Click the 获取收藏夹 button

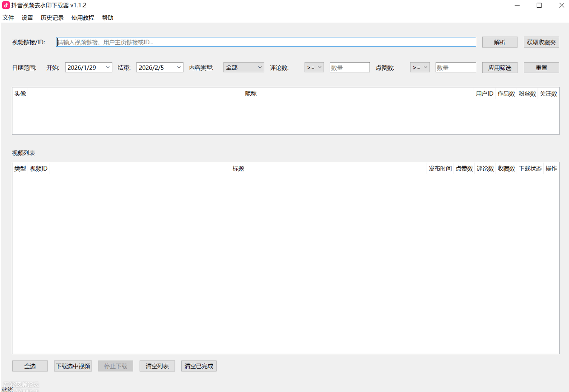[541, 42]
